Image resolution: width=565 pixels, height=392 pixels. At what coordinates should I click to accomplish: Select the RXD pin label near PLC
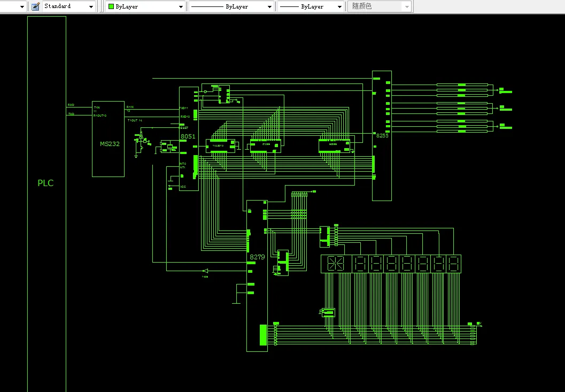coord(71,105)
